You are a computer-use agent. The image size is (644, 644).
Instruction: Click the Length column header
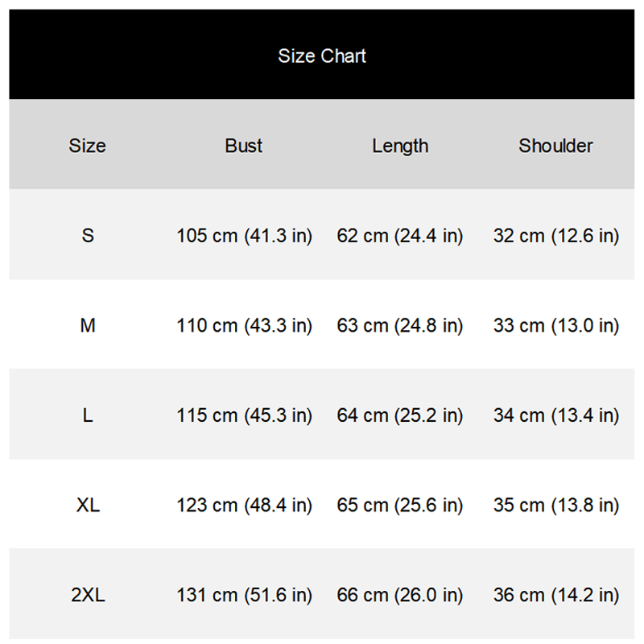click(x=400, y=146)
